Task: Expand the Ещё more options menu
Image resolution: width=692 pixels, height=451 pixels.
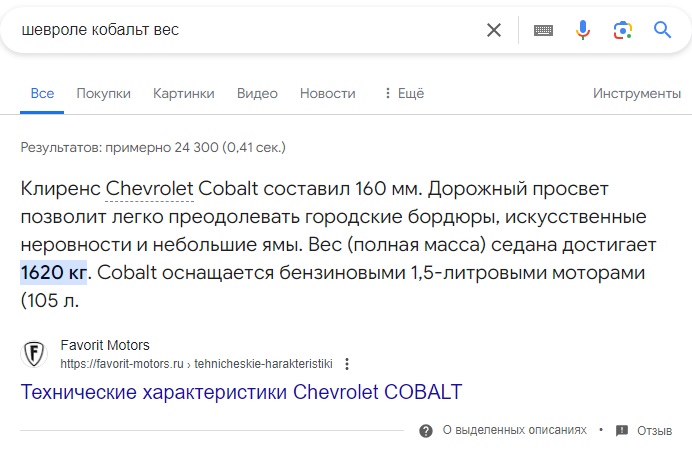Action: pos(404,94)
